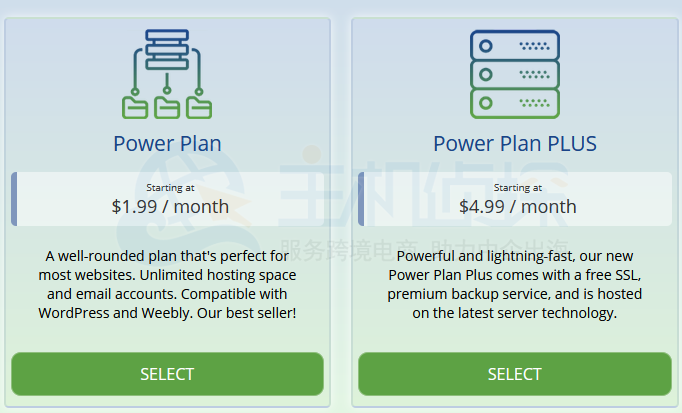Click the Power Plan PLUS server stack icon

click(x=514, y=74)
